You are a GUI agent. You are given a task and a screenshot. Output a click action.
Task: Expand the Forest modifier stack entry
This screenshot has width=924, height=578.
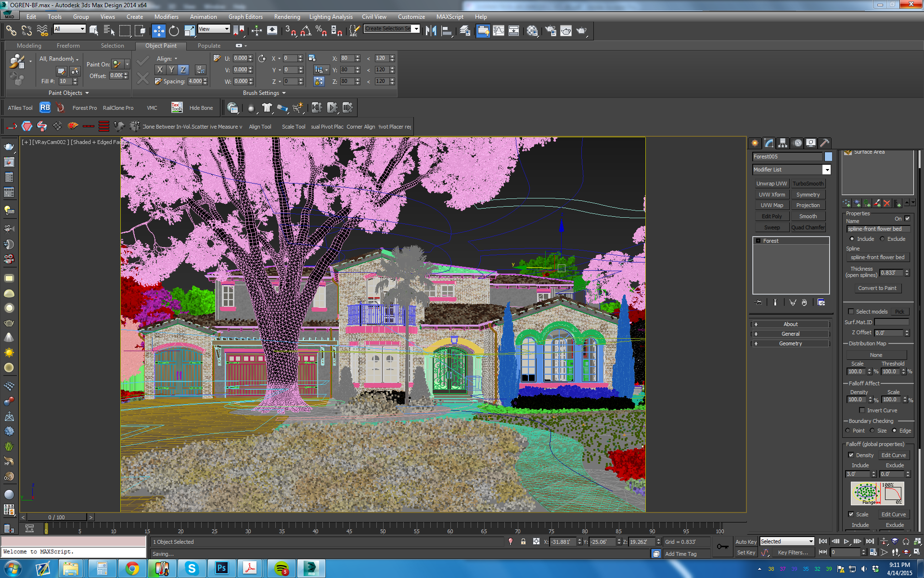pyautogui.click(x=758, y=241)
